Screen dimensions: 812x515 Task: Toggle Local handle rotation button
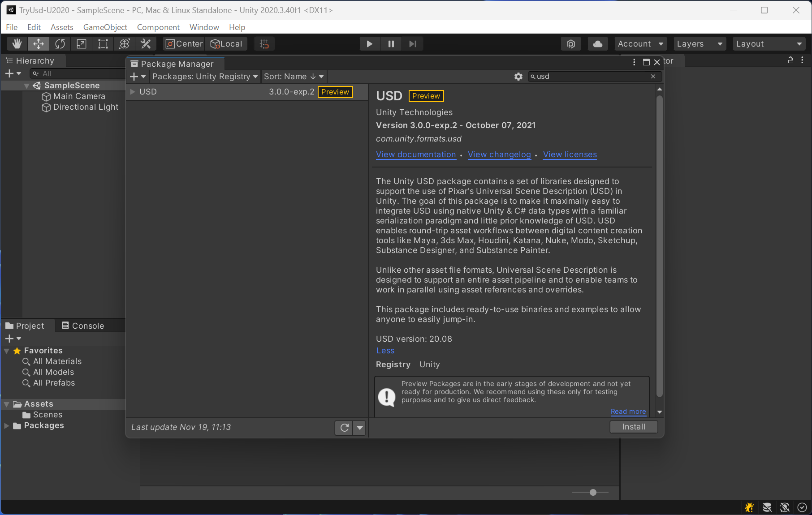[x=227, y=44]
